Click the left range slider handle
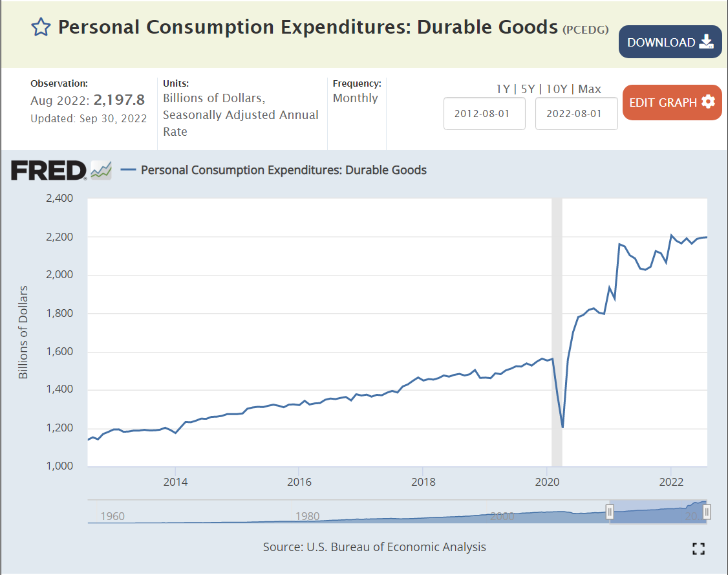This screenshot has height=575, width=728. pyautogui.click(x=609, y=512)
